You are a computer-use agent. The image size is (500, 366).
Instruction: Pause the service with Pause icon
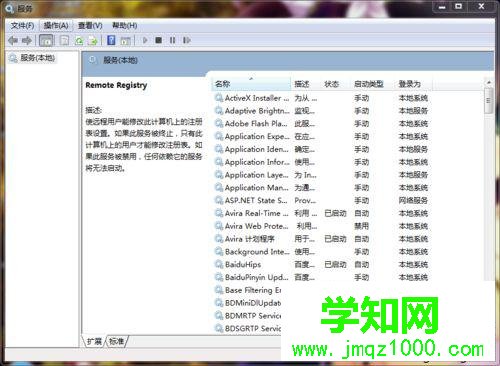pyautogui.click(x=172, y=40)
